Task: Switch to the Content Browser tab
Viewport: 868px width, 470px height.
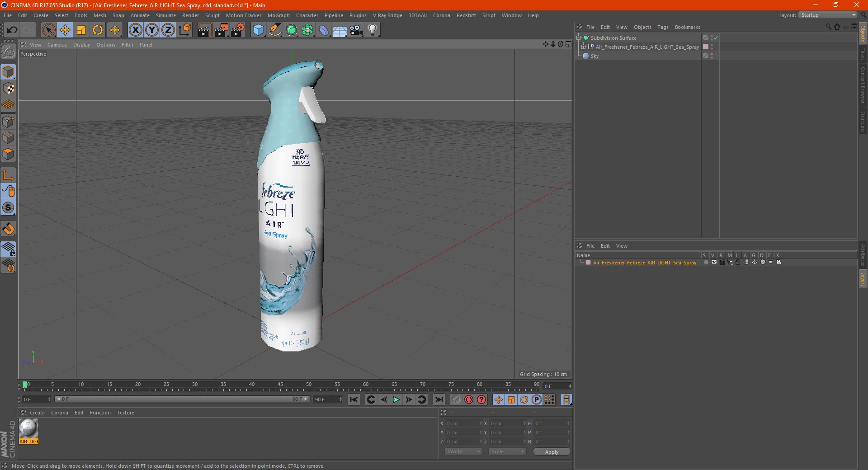Action: click(x=863, y=85)
